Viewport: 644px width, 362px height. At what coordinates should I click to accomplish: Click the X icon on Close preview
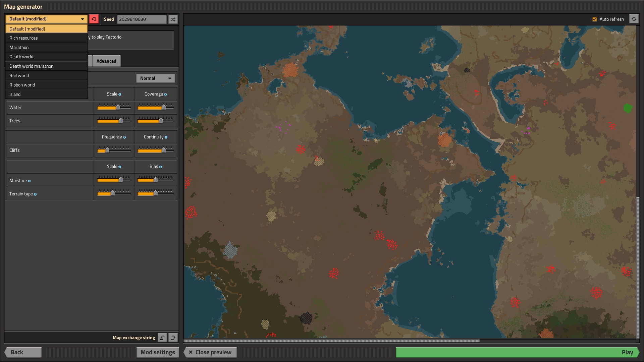191,352
